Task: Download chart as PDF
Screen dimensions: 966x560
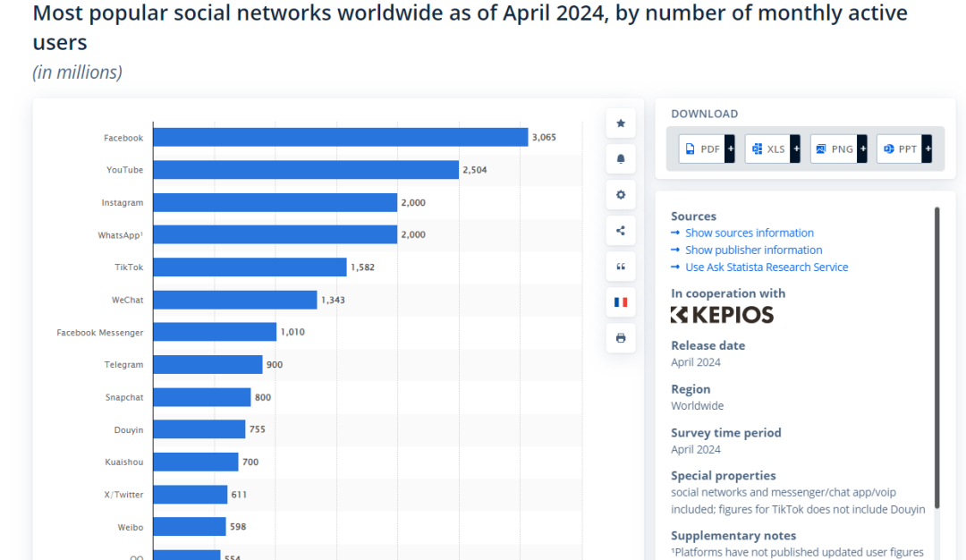Action: click(702, 149)
